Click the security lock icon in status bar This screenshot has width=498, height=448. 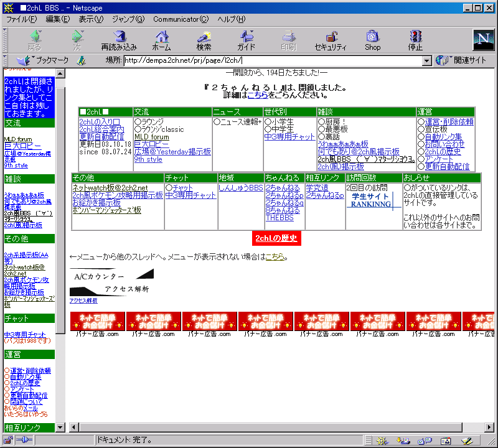(x=8, y=440)
